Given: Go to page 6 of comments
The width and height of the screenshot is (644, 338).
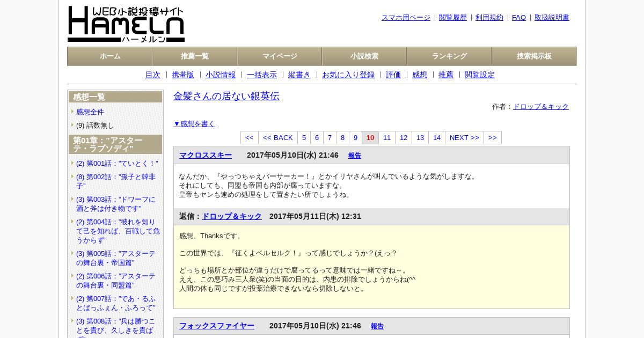Looking at the screenshot, I should click(x=317, y=138).
